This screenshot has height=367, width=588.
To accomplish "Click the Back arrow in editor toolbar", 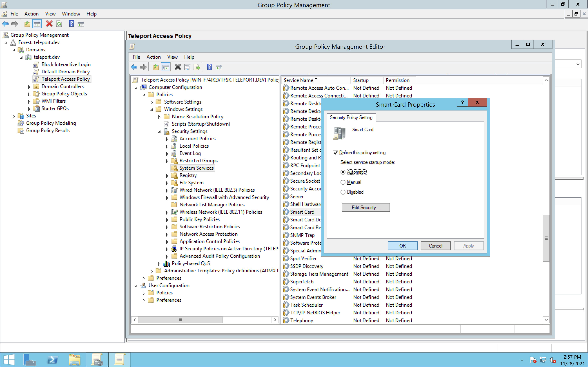I will (134, 67).
